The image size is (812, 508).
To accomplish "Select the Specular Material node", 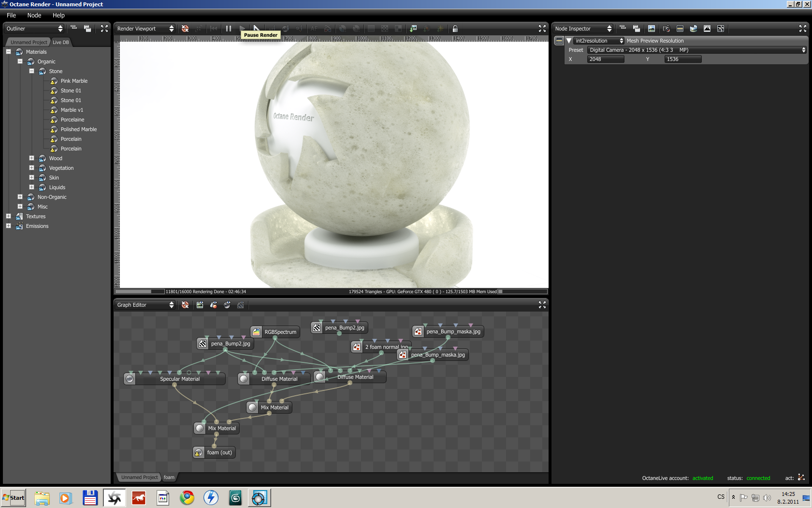I will pos(174,379).
